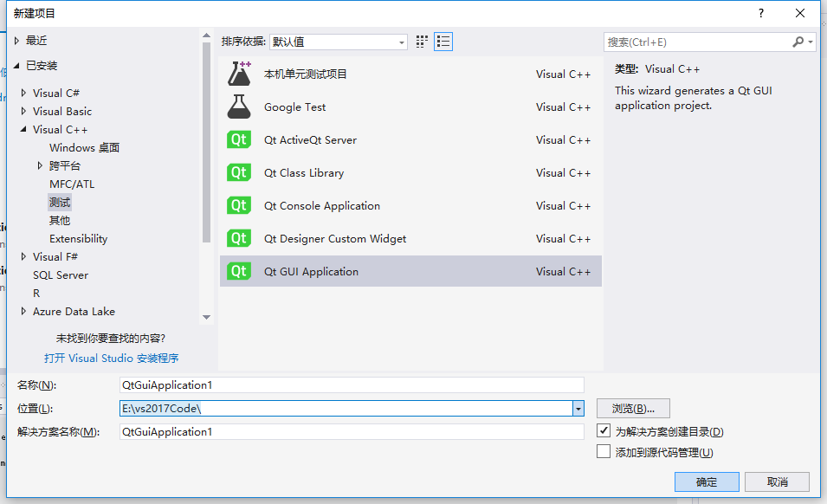
Task: Open the search options dropdown arrow
Action: (x=811, y=42)
